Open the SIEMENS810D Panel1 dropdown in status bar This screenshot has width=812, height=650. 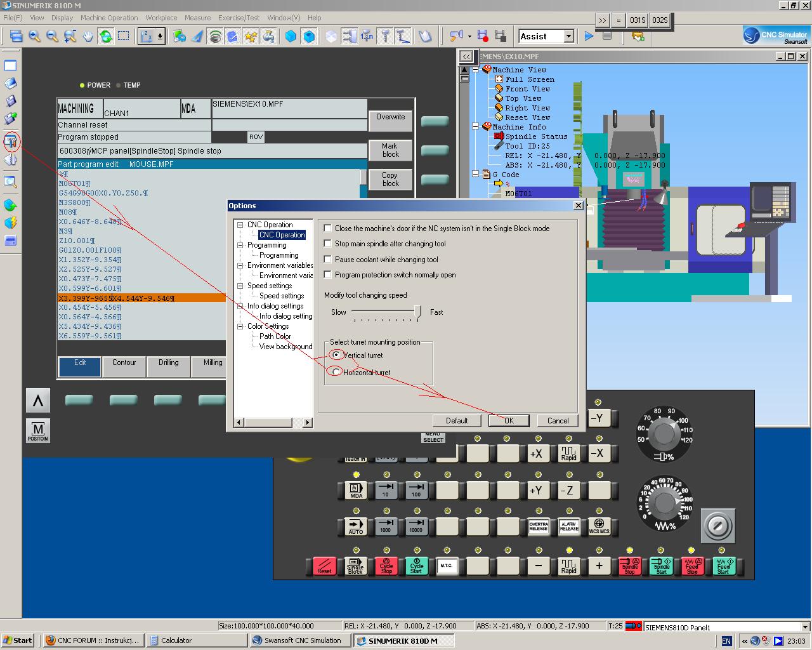coord(805,627)
